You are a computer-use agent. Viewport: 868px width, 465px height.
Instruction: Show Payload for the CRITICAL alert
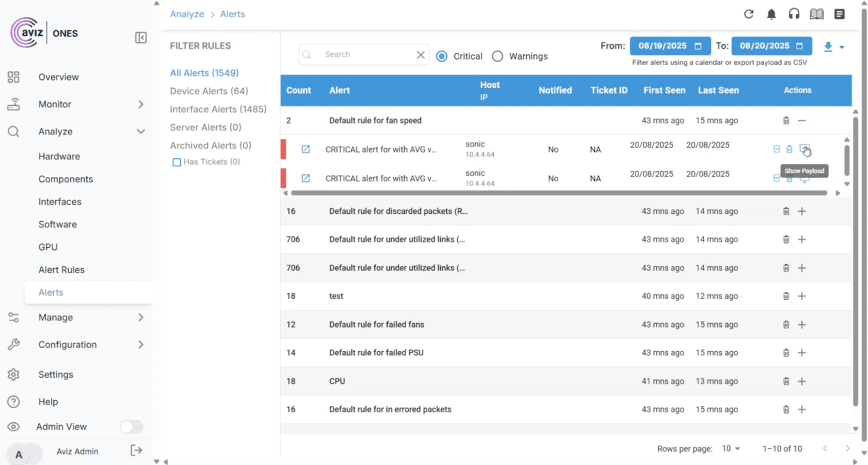click(x=805, y=149)
